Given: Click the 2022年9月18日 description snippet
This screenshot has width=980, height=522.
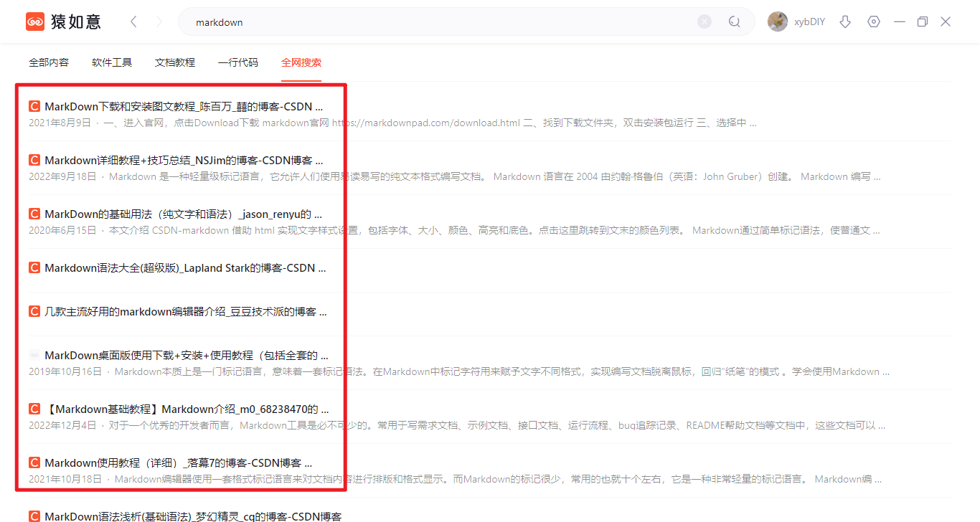Looking at the screenshot, I should 454,176.
